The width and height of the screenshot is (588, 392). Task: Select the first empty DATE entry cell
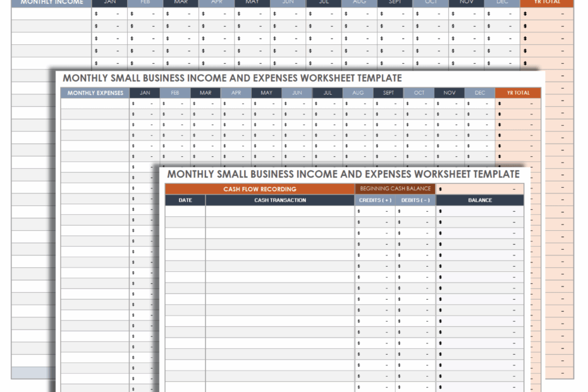tap(185, 210)
